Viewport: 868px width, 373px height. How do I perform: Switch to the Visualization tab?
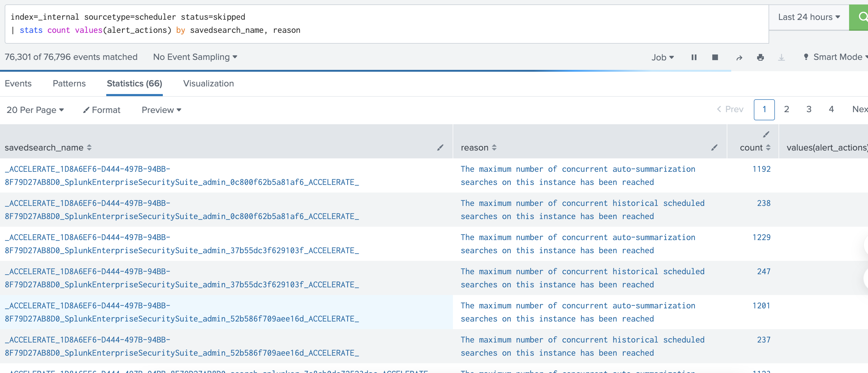[208, 84]
